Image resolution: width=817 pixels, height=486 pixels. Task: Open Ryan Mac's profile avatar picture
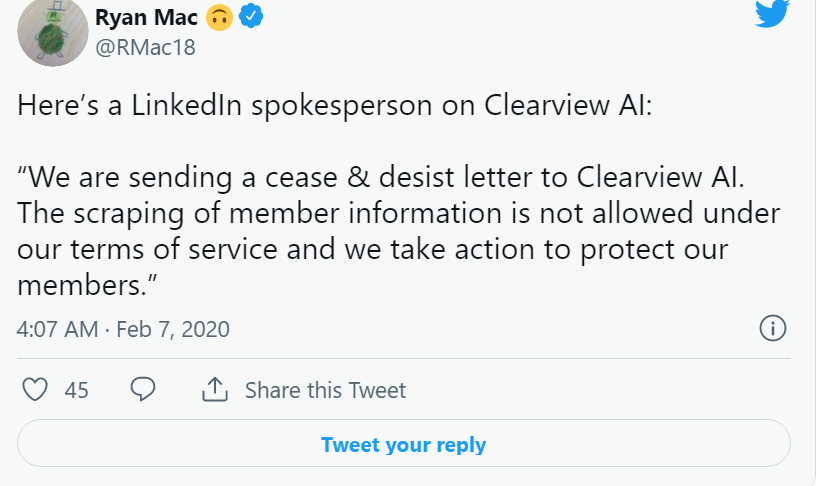tap(54, 32)
